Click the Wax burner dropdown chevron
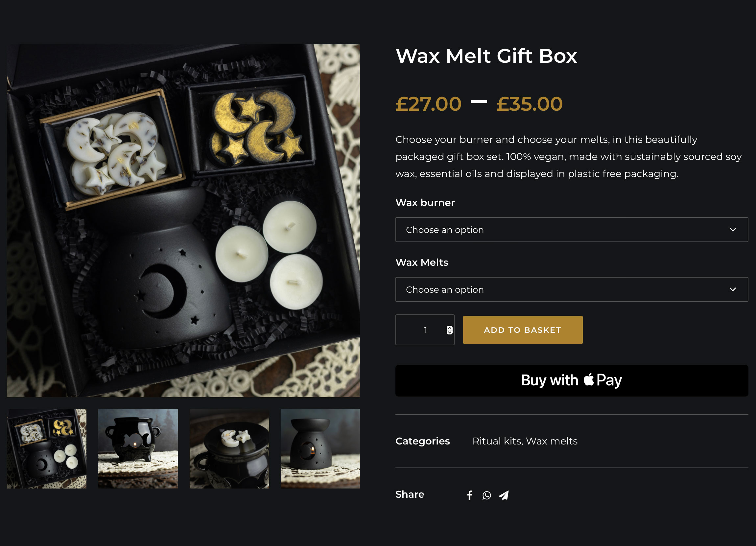756x546 pixels. pos(733,230)
